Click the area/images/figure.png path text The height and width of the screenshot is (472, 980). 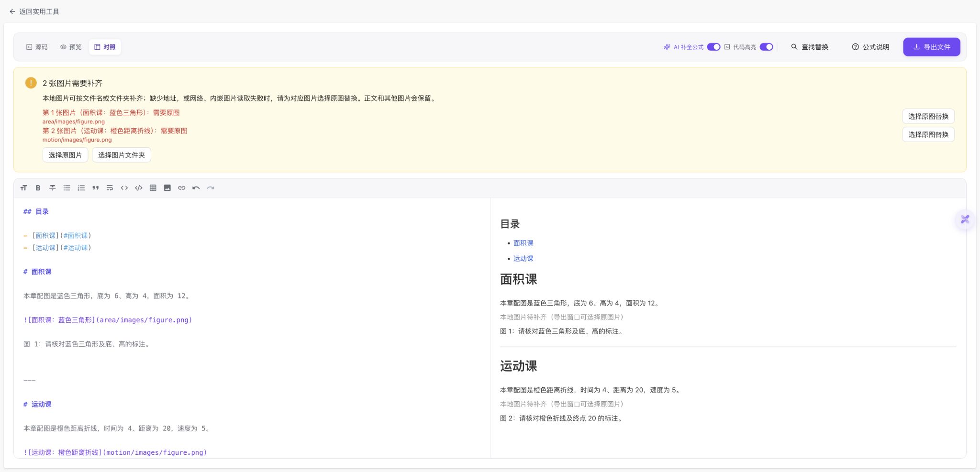tap(73, 121)
